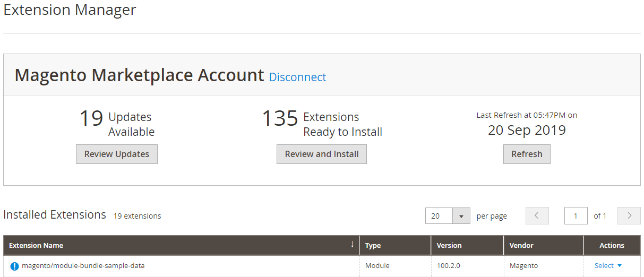Image resolution: width=644 pixels, height=277 pixels.
Task: Select the magento/module-bundle-sample-data extension name
Action: coord(83,266)
